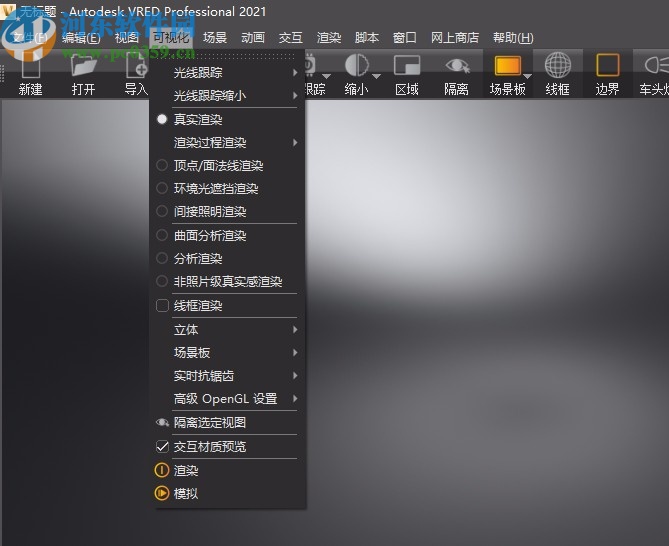This screenshot has height=546, width=669.
Task: Select the 非照片级真实感渲染 radio option
Action: click(162, 281)
